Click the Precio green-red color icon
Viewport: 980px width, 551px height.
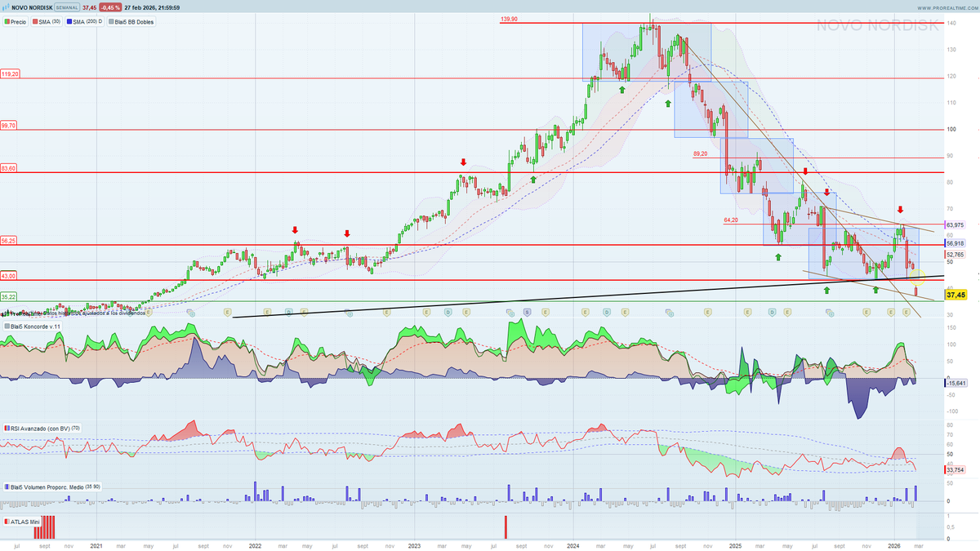7,21
